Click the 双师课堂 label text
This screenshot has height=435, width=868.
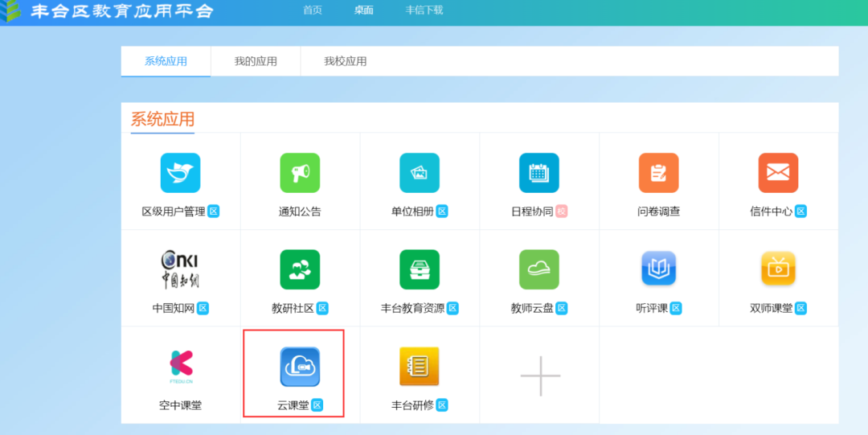pos(772,309)
